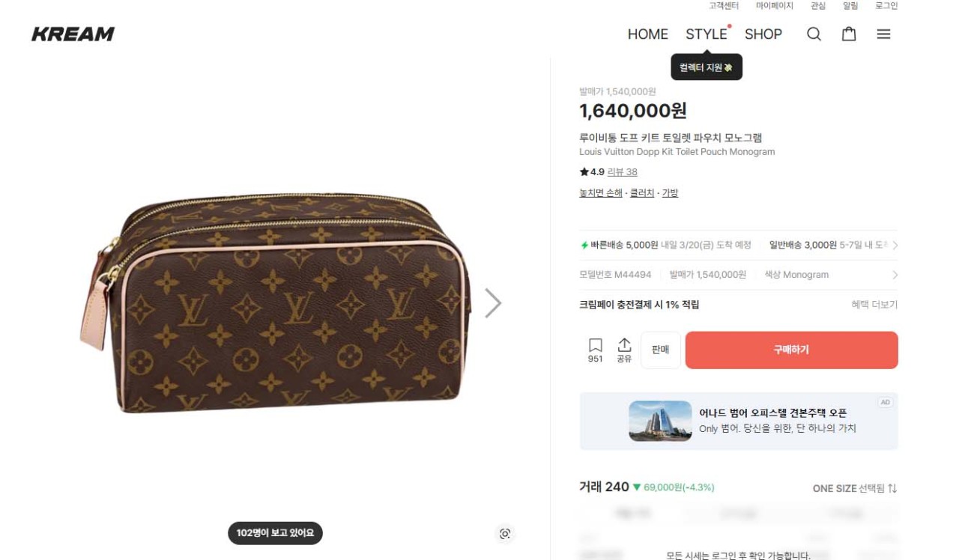Expand delivery options chevron

(x=895, y=246)
